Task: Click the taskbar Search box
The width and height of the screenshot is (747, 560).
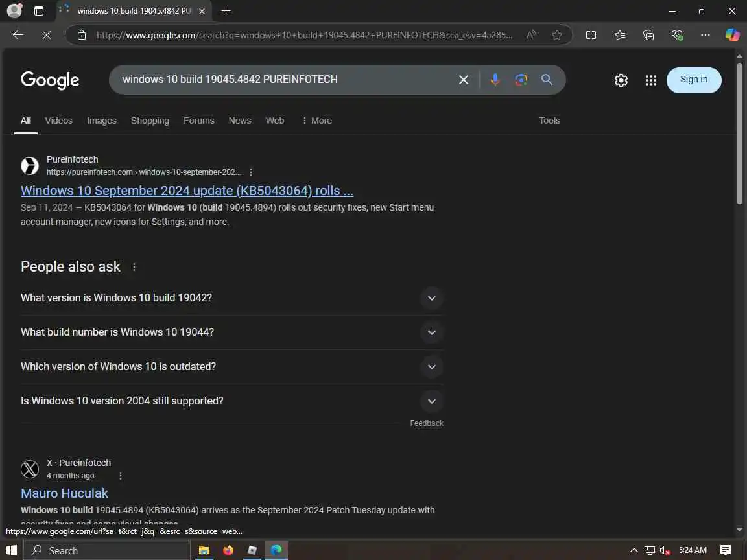Action: [x=107, y=550]
